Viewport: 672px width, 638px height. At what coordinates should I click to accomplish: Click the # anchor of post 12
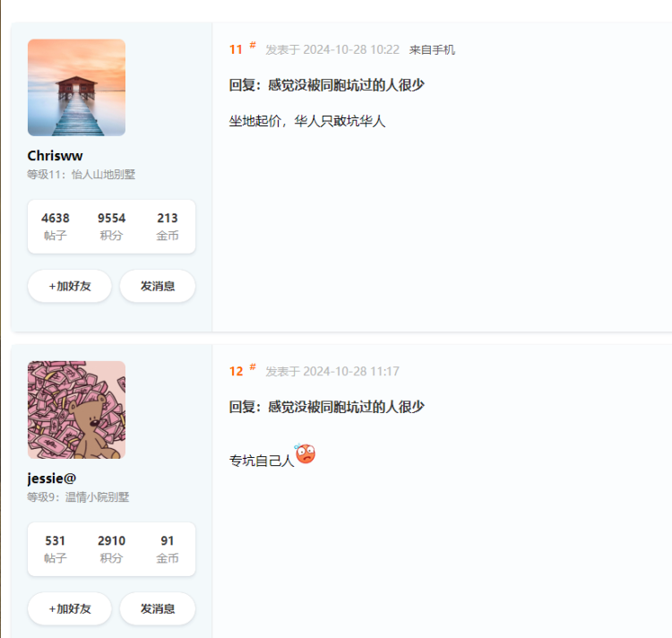pyautogui.click(x=253, y=366)
